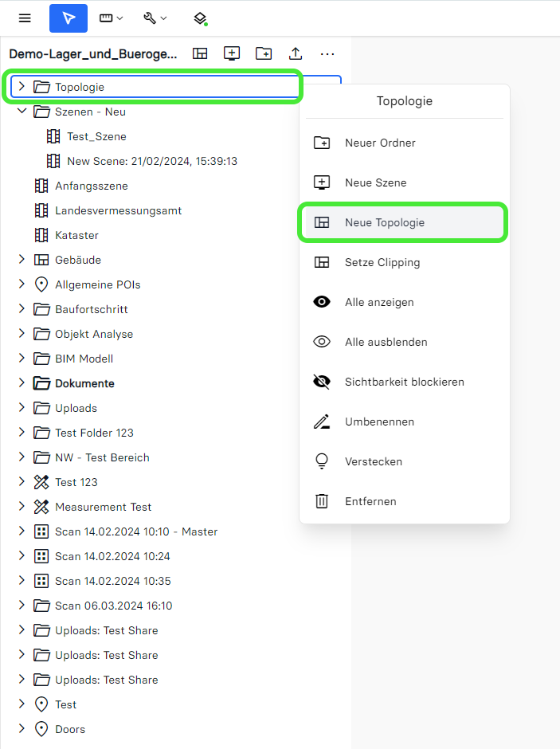Viewport: 560px width, 749px height.
Task: Select the cursor pointer tool
Action: [69, 18]
